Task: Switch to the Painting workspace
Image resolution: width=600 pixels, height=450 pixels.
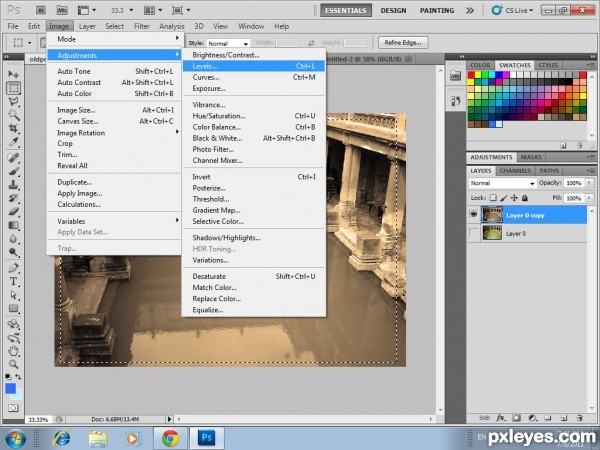Action: tap(437, 10)
